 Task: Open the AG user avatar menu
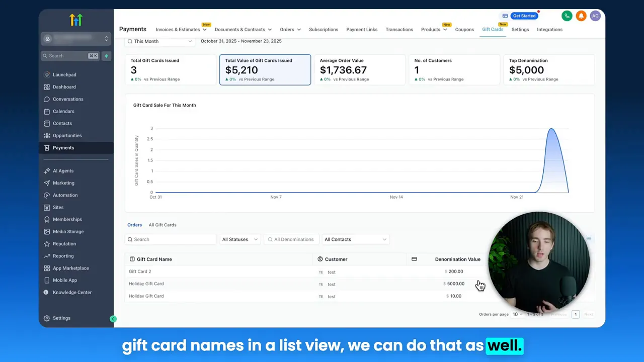coord(595,16)
